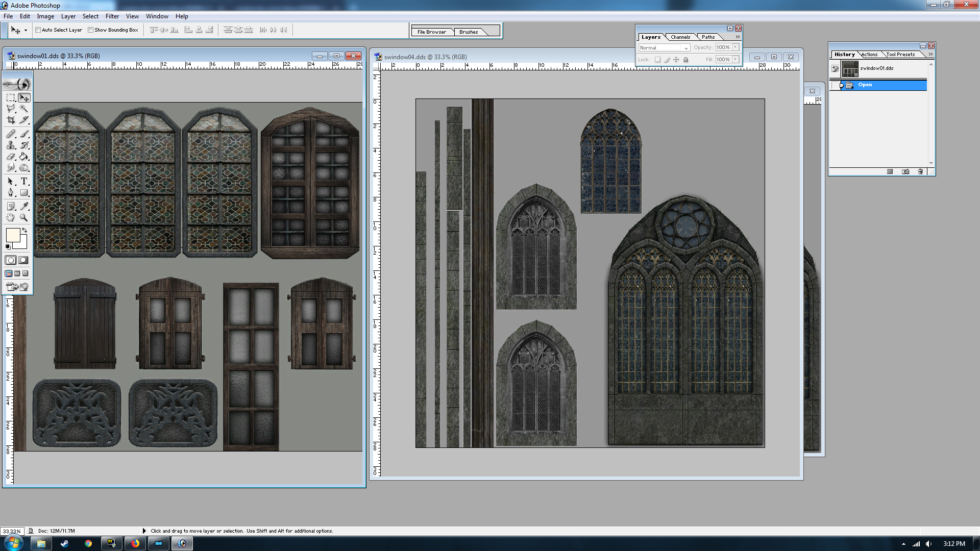Switch to the Actions tab
The image size is (980, 551).
[870, 55]
